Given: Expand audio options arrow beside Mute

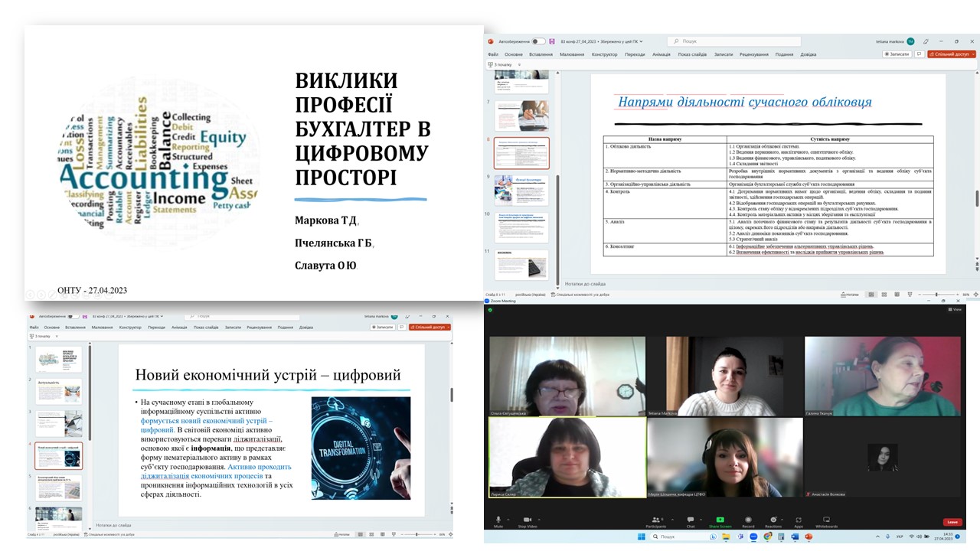Looking at the screenshot, I should (508, 519).
